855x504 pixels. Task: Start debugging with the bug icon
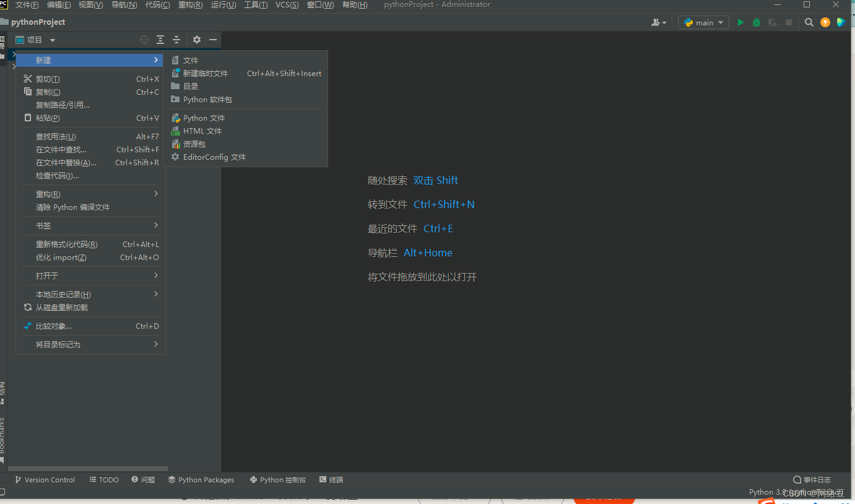click(757, 22)
